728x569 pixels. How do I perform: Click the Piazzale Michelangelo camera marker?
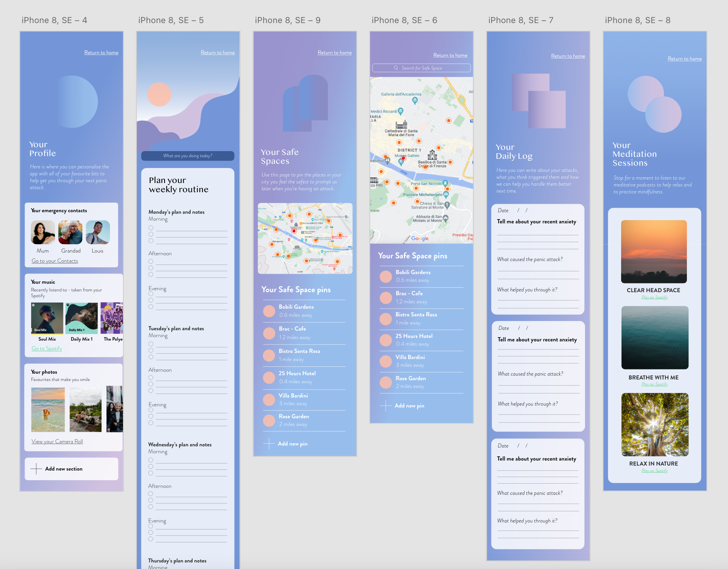point(446,195)
